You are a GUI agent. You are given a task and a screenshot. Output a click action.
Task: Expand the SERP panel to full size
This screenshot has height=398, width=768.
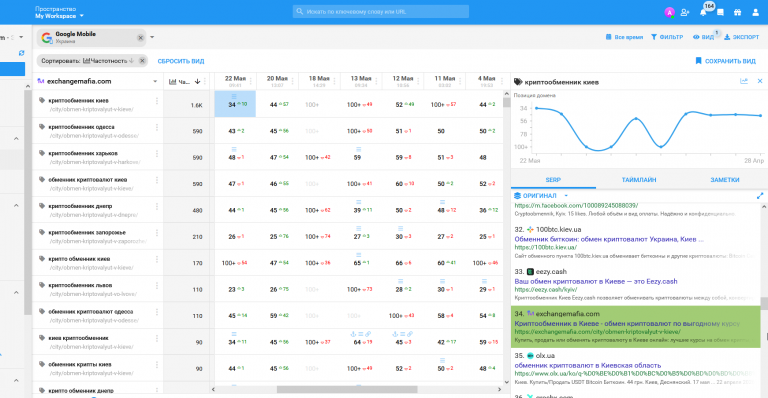[x=760, y=196]
